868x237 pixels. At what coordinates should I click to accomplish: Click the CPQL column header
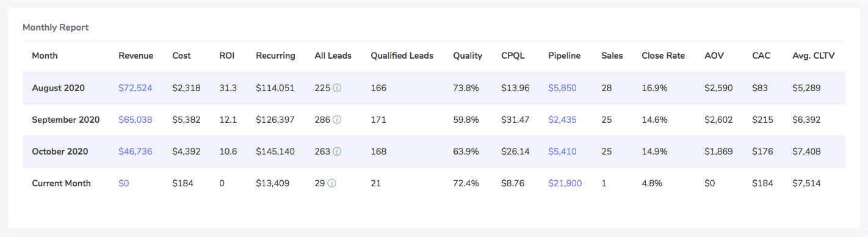(513, 56)
